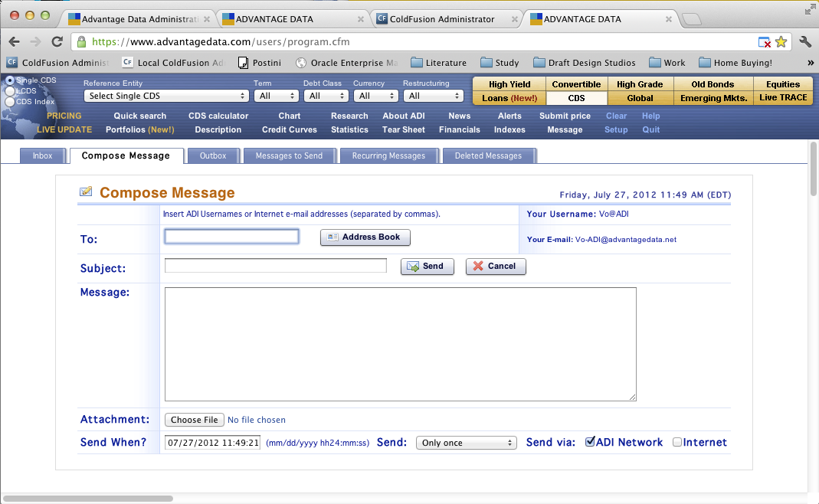The height and width of the screenshot is (504, 819).
Task: Open the High Yield market button
Action: [x=509, y=84]
